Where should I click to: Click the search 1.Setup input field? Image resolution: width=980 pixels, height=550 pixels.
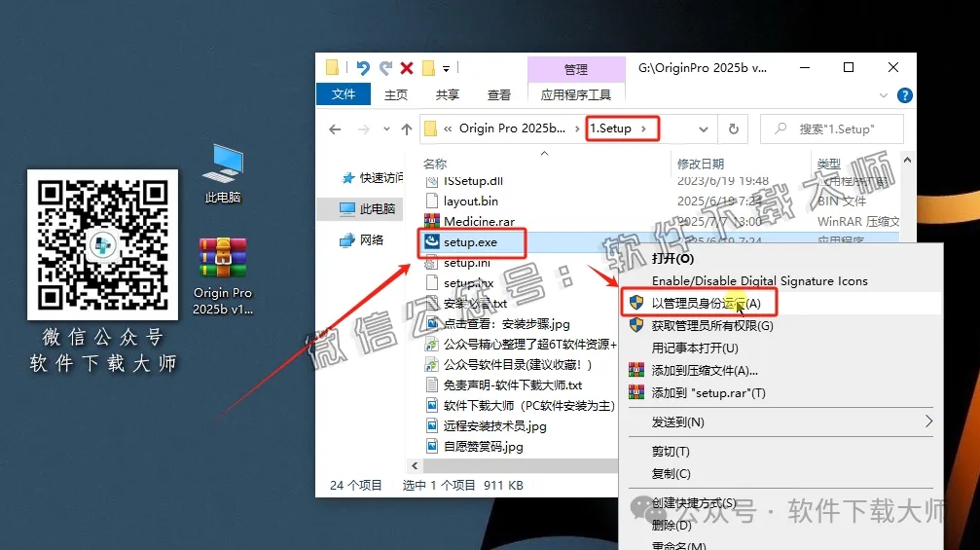click(x=832, y=128)
